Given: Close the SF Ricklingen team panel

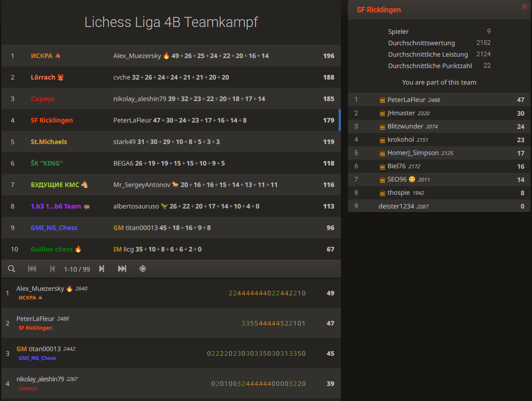Looking at the screenshot, I should point(524,6).
